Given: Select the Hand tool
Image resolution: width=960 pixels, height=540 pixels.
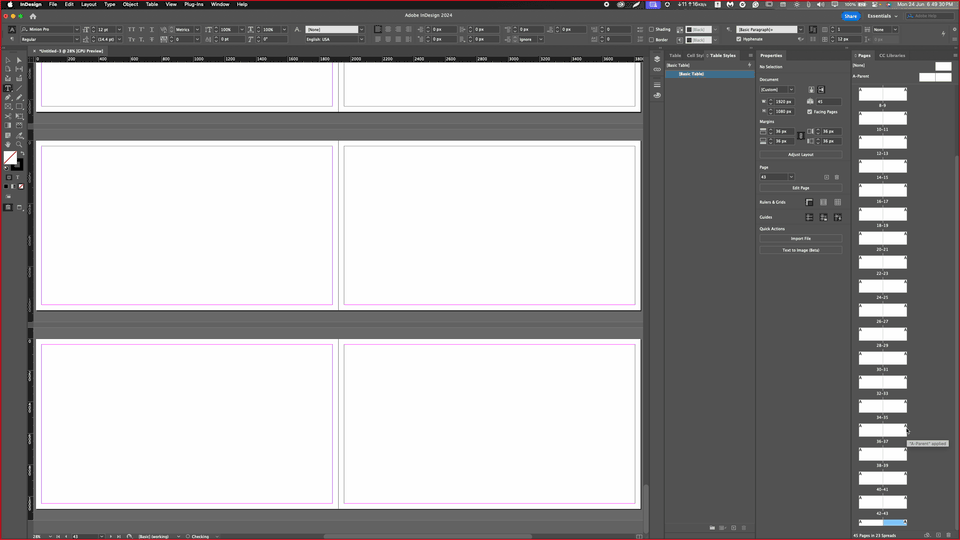Looking at the screenshot, I should [x=8, y=144].
